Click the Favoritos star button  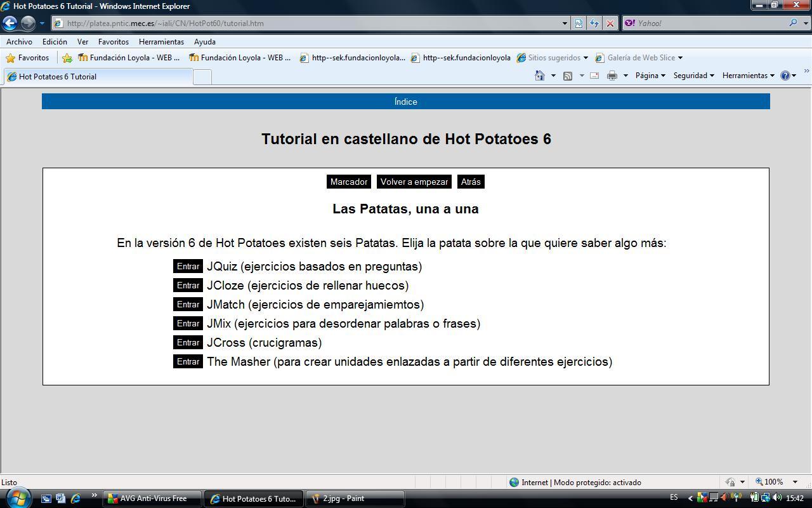tap(27, 58)
